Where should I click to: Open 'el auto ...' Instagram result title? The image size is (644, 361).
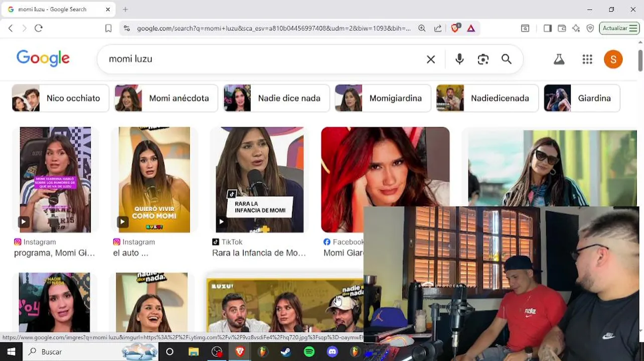pyautogui.click(x=130, y=253)
